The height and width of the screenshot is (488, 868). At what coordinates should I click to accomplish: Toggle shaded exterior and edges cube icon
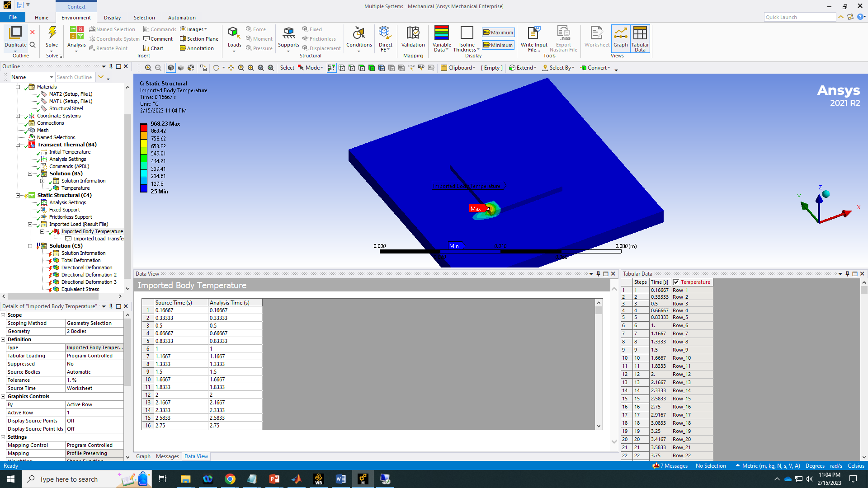click(171, 68)
